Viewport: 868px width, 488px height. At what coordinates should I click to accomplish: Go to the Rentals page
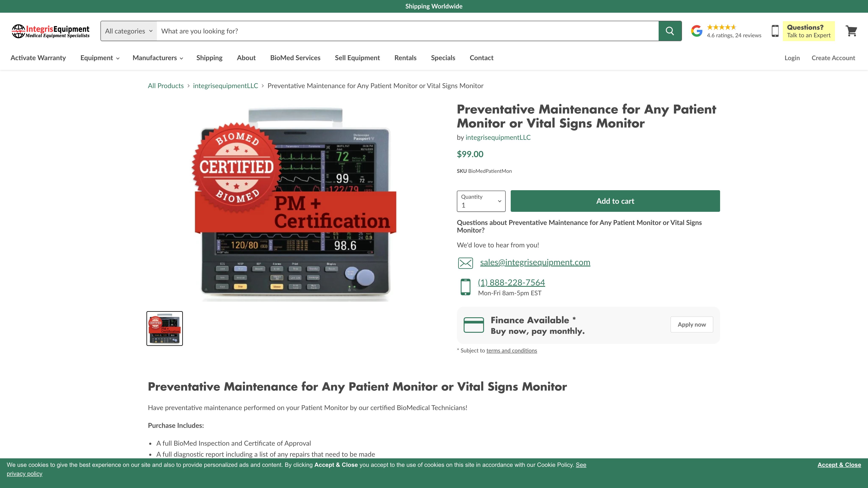[405, 58]
